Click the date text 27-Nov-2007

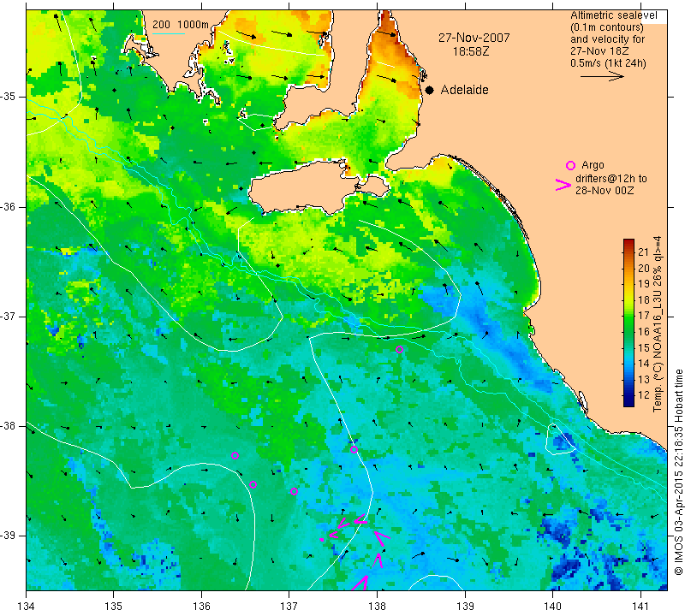click(x=474, y=38)
